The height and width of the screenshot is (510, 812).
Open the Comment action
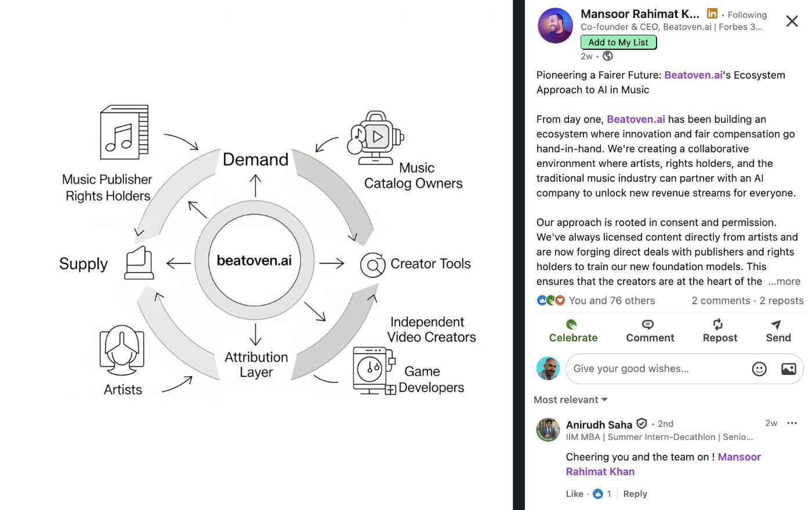pyautogui.click(x=650, y=331)
